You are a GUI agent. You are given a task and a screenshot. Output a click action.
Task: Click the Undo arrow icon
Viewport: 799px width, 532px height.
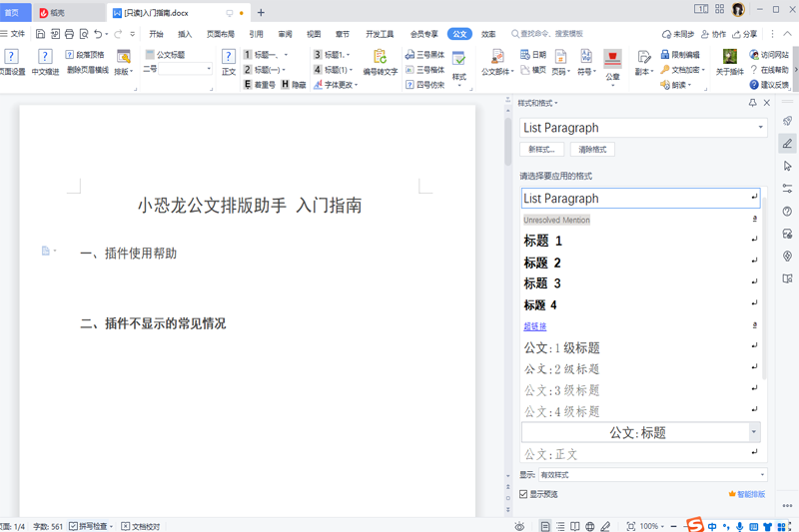click(x=98, y=34)
